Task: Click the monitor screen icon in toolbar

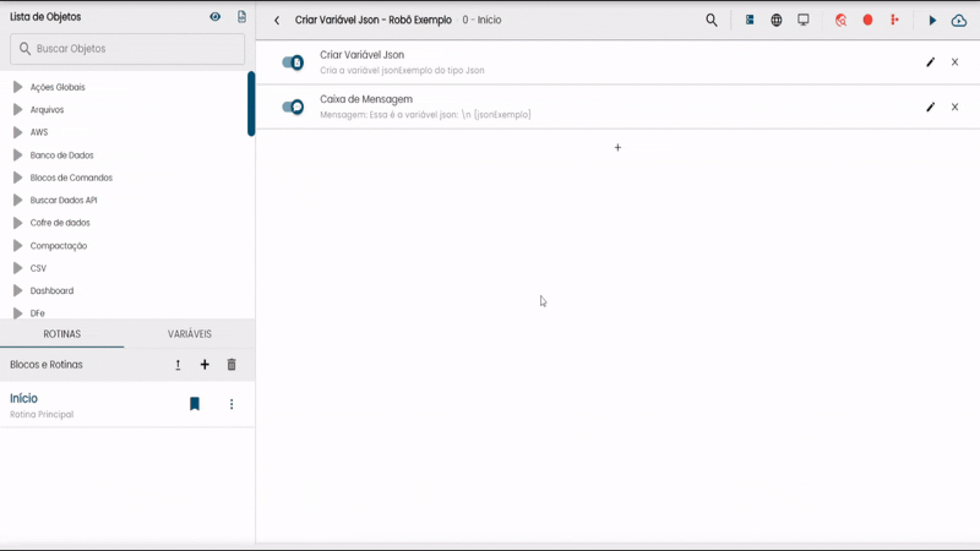Action: pos(803,20)
